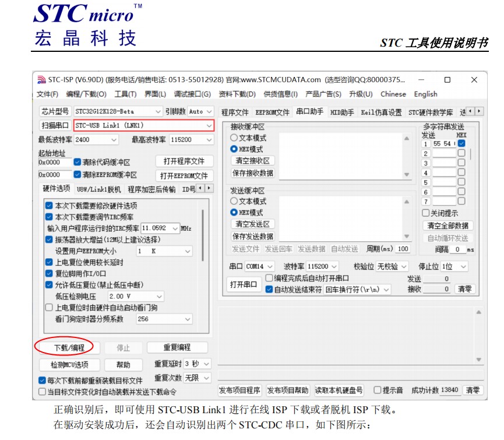Image resolution: width=504 pixels, height=440 pixels.
Task: Switch to the HID助手 tab
Action: (342, 112)
